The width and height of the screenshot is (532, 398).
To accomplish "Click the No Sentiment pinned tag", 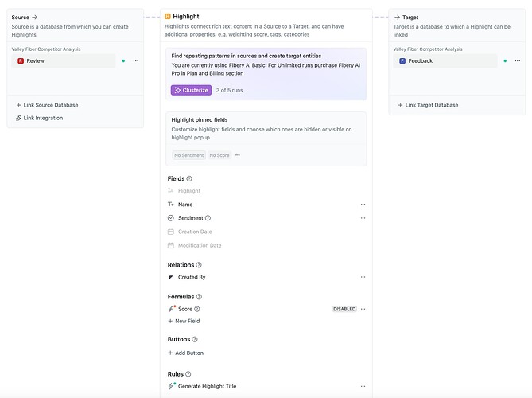I will click(x=188, y=155).
